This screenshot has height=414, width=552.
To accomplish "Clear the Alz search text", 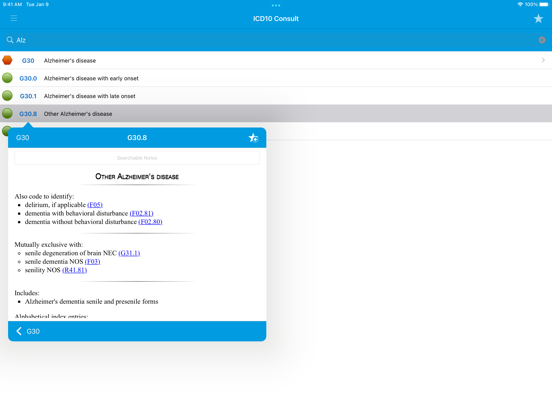I will 542,40.
